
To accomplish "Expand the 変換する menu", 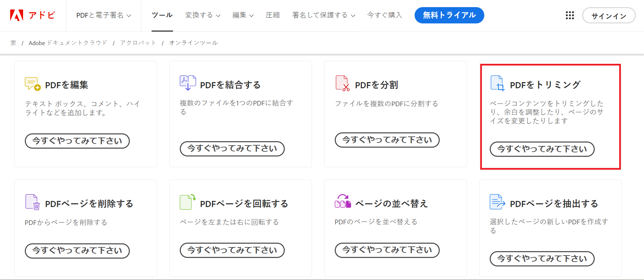I will tap(203, 15).
